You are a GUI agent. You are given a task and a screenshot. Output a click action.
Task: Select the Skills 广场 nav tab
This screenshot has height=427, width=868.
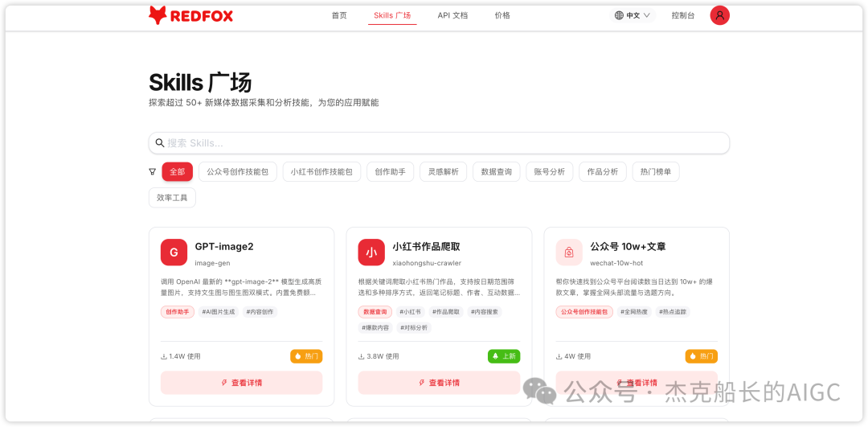tap(392, 15)
